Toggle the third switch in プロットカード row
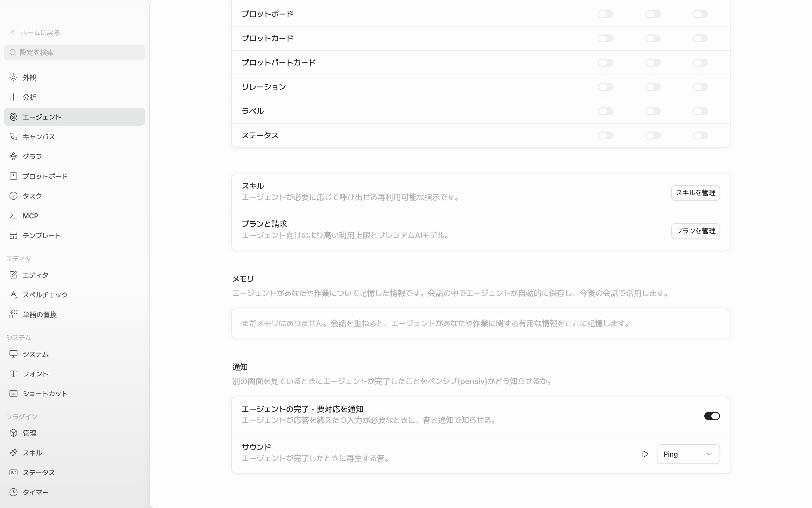The image size is (812, 508). coord(700,38)
